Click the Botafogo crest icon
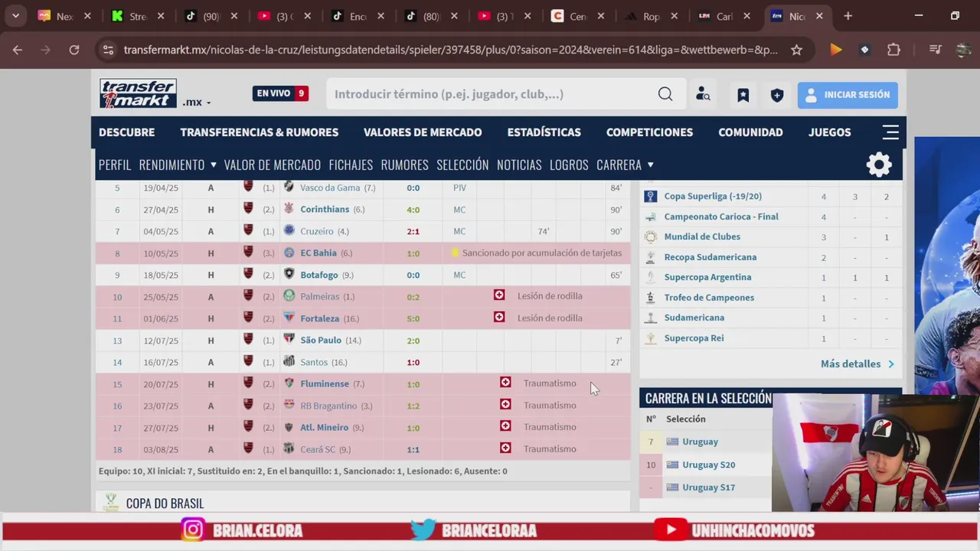 click(x=289, y=274)
